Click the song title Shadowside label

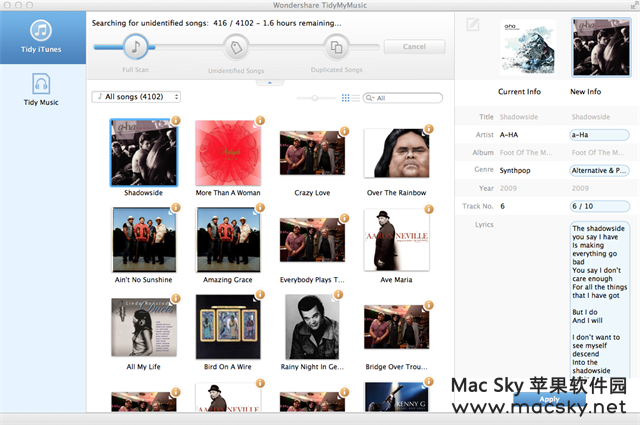point(143,193)
